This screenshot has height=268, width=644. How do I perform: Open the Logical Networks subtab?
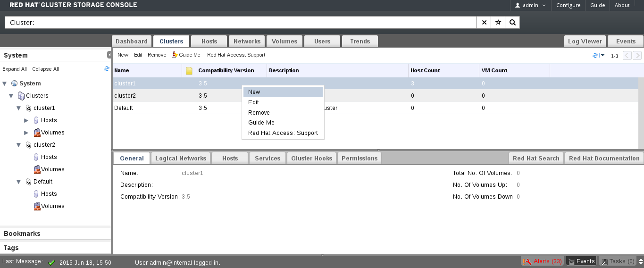tap(181, 159)
